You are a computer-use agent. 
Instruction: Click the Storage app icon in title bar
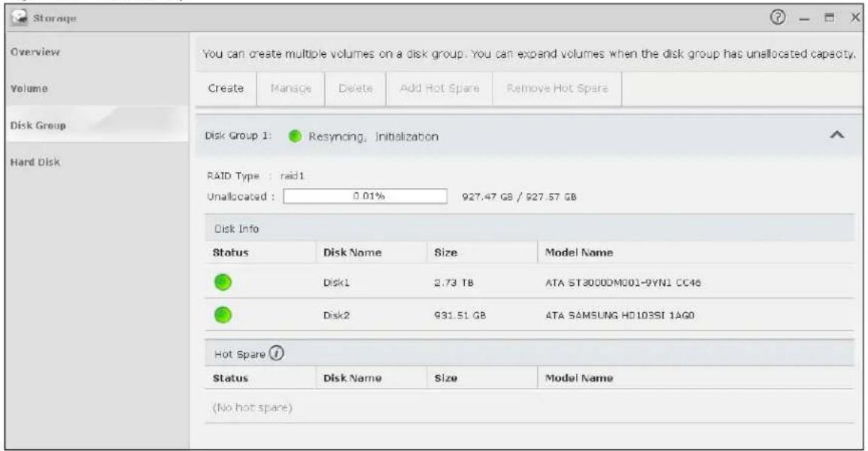20,18
